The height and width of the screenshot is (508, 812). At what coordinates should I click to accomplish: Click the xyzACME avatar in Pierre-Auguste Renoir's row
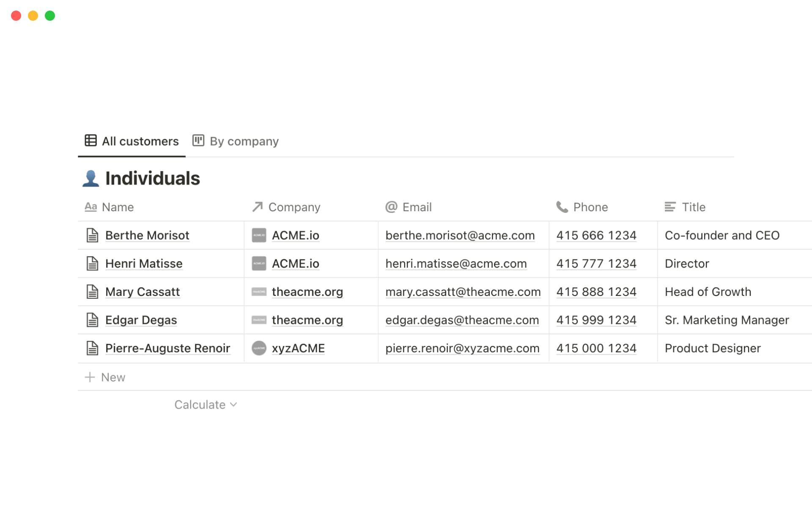coord(259,348)
